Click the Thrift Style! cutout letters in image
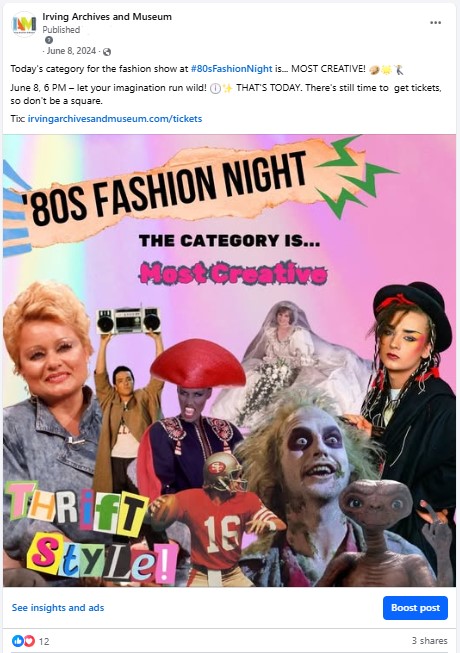460x653 pixels. click(90, 533)
